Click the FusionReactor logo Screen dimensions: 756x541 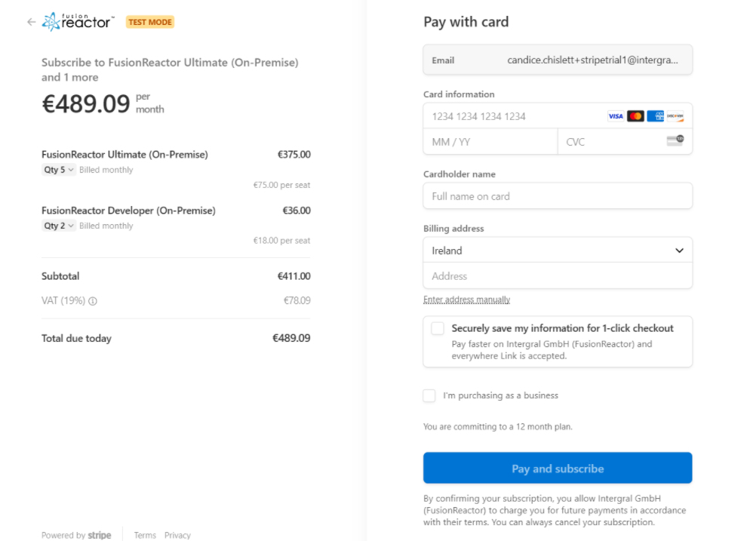pos(78,22)
